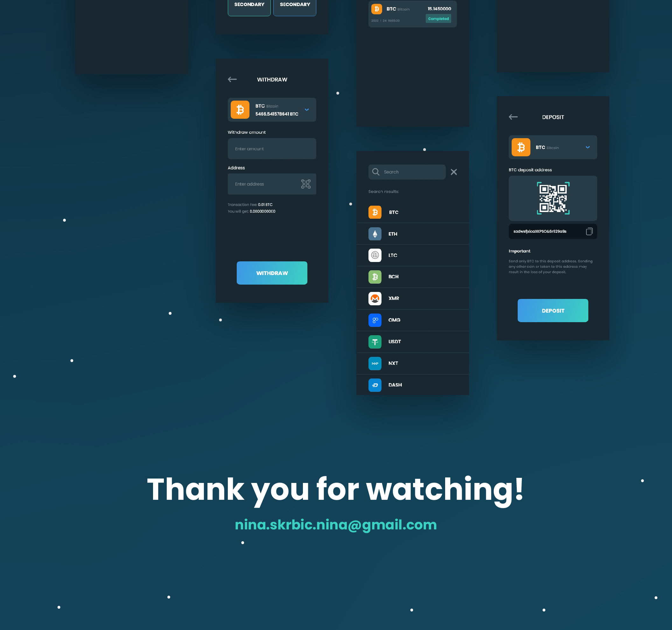This screenshot has width=672, height=630.
Task: Click the QR code scanner icon in address field
Action: 306,184
